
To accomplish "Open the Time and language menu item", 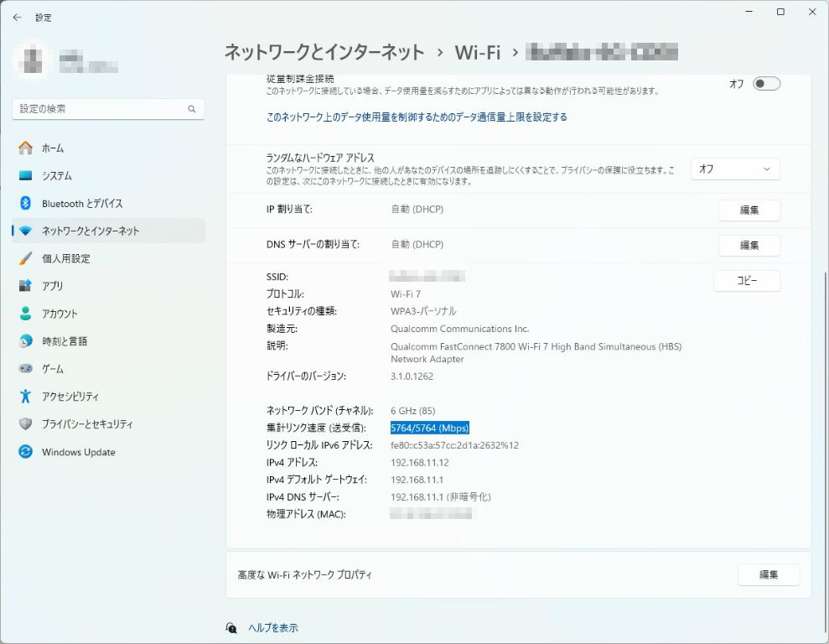I will click(65, 341).
